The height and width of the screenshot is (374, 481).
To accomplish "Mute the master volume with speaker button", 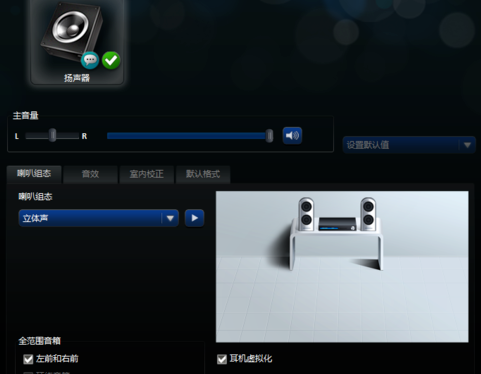I will [292, 136].
